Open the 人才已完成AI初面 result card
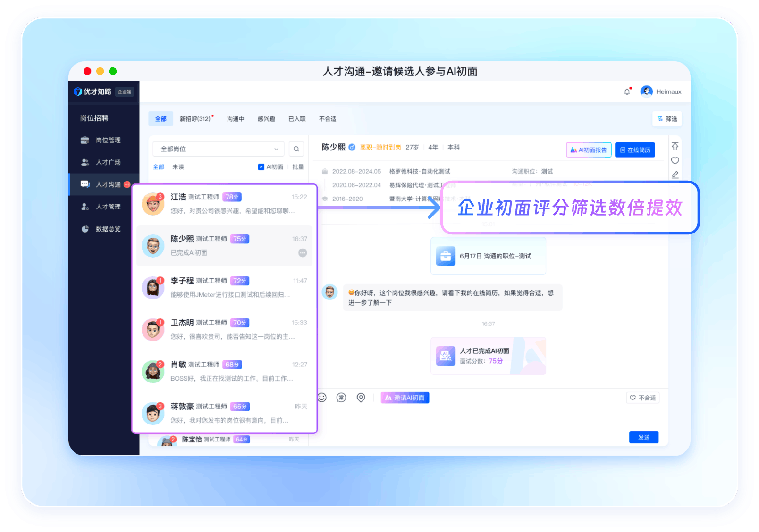The image size is (759, 532). coord(488,356)
